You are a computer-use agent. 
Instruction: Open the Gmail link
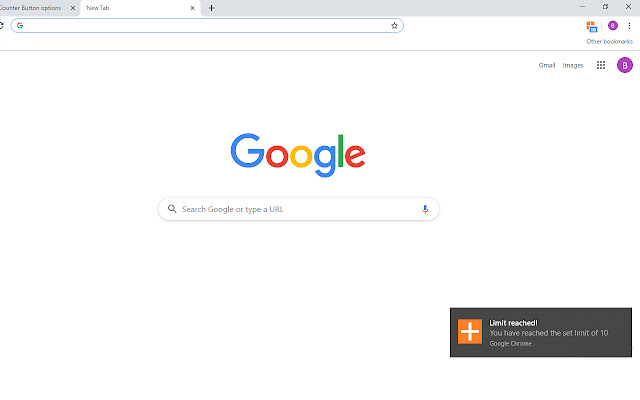pos(547,65)
